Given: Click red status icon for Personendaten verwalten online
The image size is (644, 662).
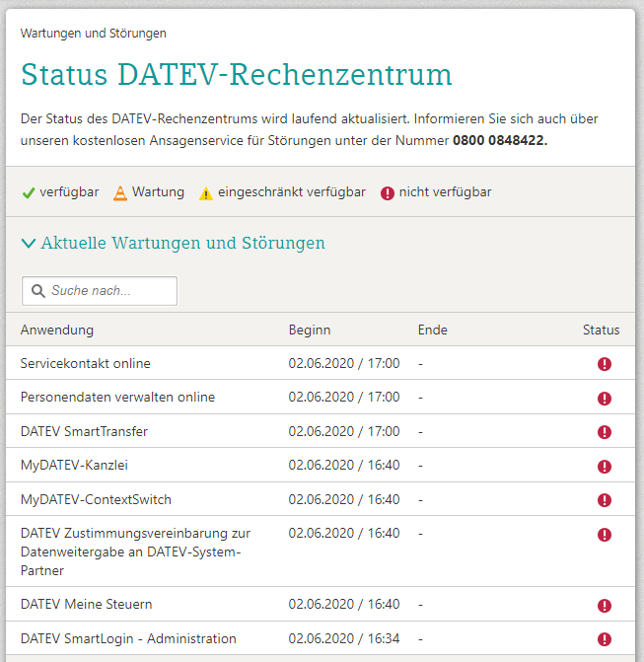Looking at the screenshot, I should [605, 399].
